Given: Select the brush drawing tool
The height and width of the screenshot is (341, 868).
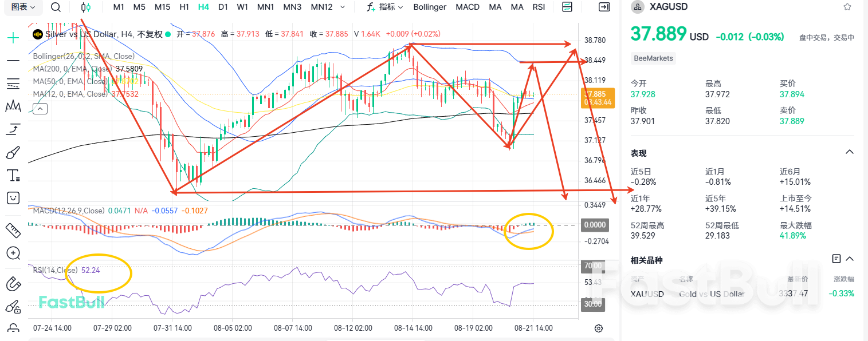Looking at the screenshot, I should coord(13,153).
